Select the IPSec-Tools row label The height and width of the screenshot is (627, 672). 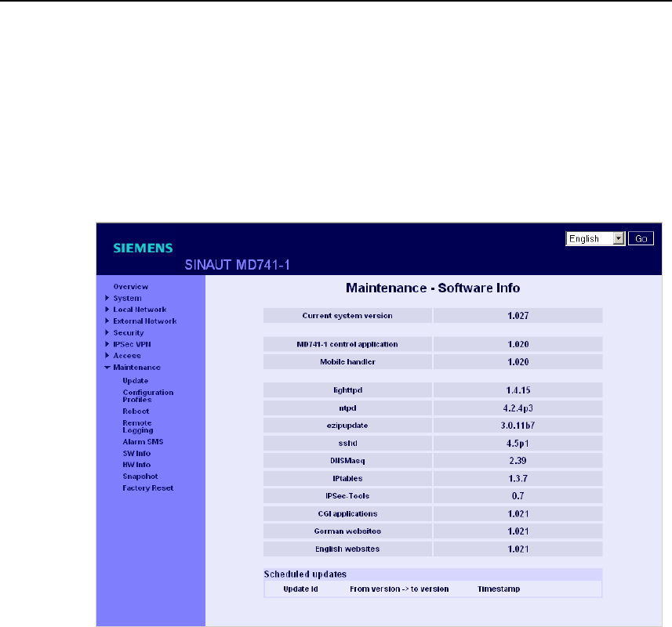(347, 496)
